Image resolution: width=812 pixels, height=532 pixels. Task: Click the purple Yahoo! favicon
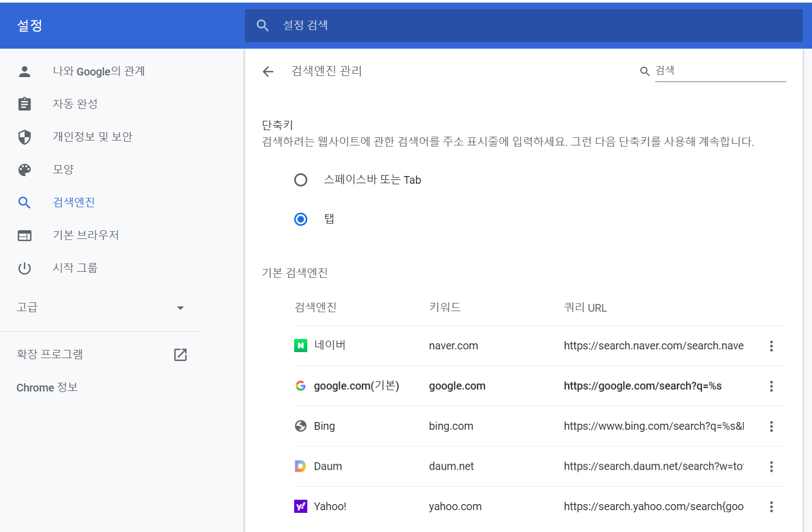point(301,506)
